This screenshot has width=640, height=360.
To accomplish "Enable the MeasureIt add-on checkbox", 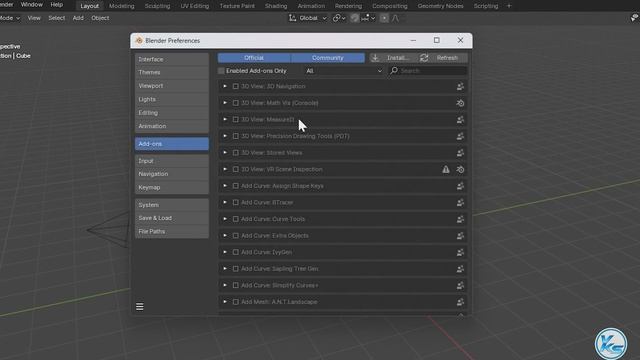I will coord(236,120).
